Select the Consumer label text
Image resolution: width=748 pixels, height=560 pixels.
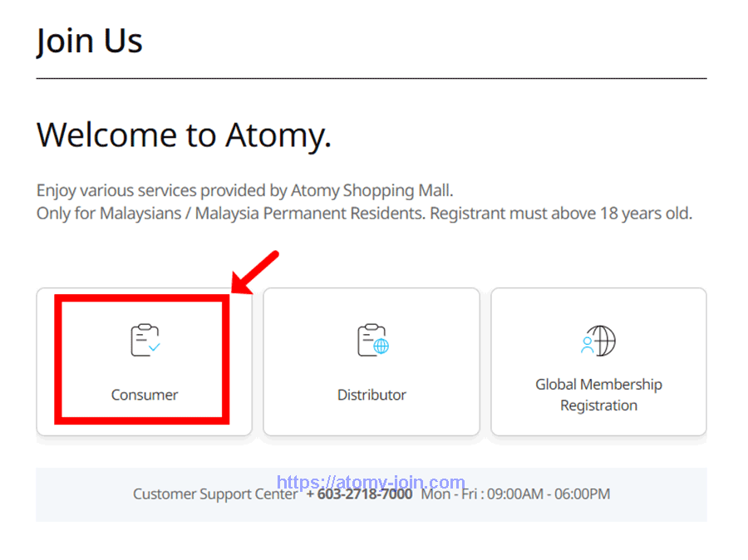[x=145, y=395]
